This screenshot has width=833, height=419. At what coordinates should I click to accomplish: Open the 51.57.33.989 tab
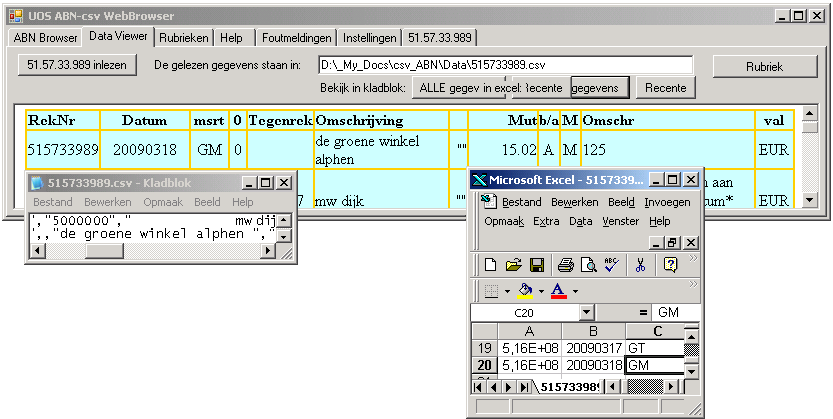(440, 38)
